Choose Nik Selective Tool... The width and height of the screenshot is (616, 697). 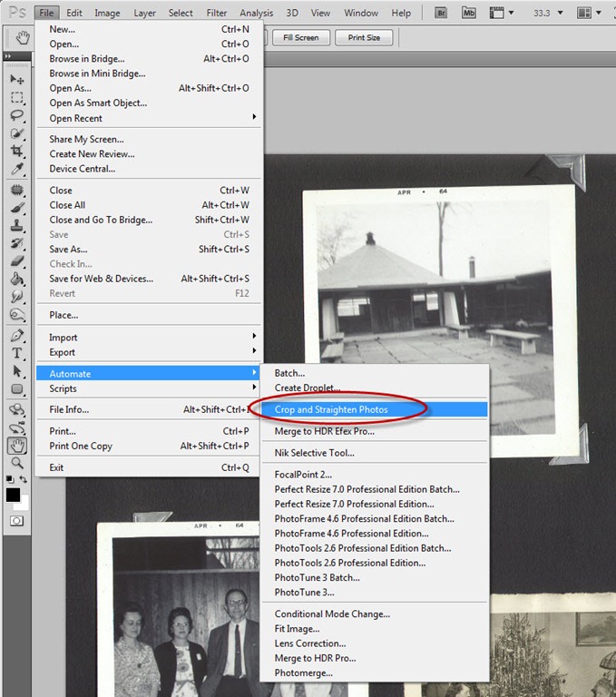tap(374, 453)
